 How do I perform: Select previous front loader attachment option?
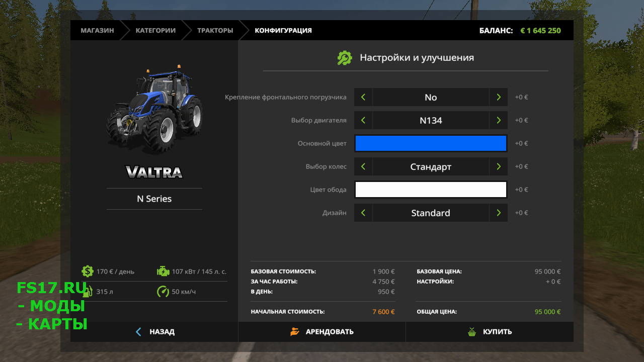tap(363, 97)
